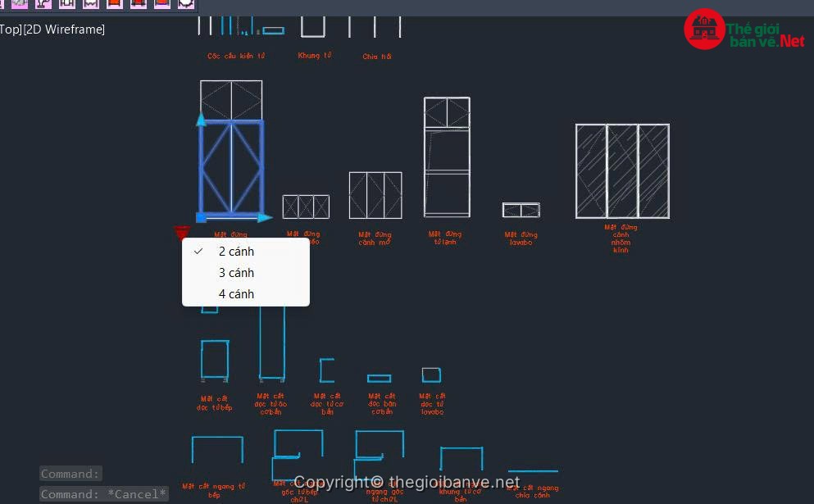
Task: Open the Top view control label
Action: [10, 30]
